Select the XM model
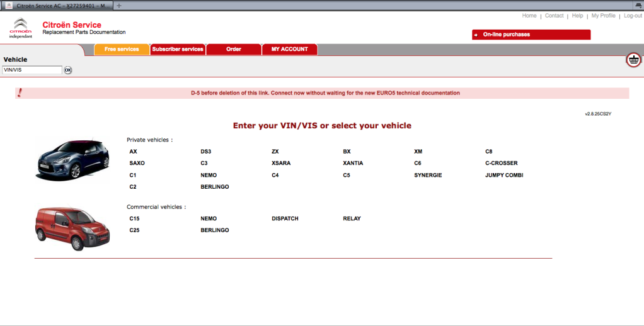Image resolution: width=644 pixels, height=326 pixels. [418, 151]
